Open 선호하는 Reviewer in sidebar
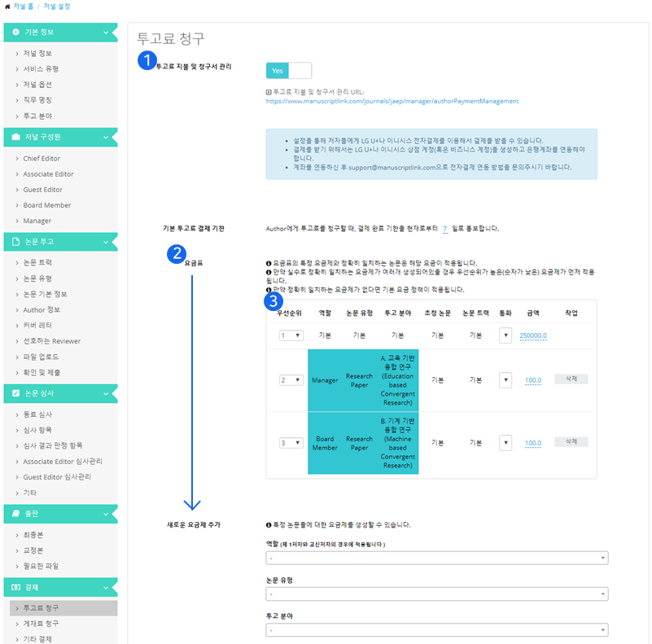This screenshot has width=652, height=644. click(x=51, y=341)
